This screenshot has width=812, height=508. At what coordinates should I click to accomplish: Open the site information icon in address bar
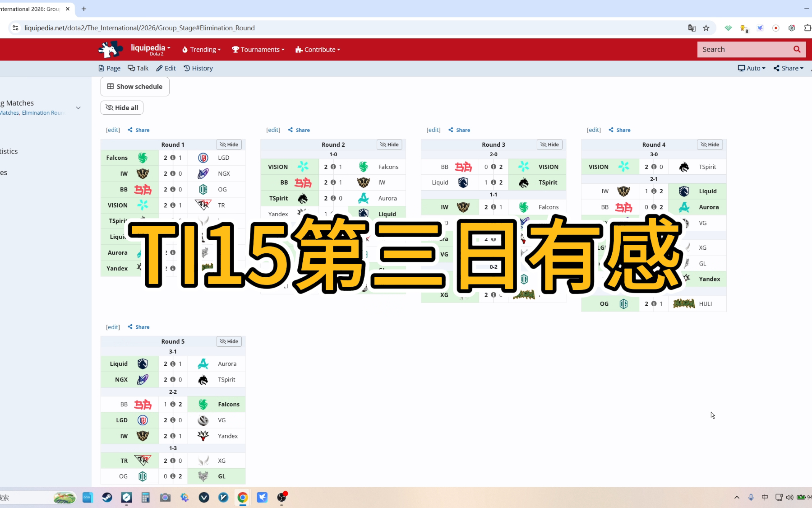(15, 28)
